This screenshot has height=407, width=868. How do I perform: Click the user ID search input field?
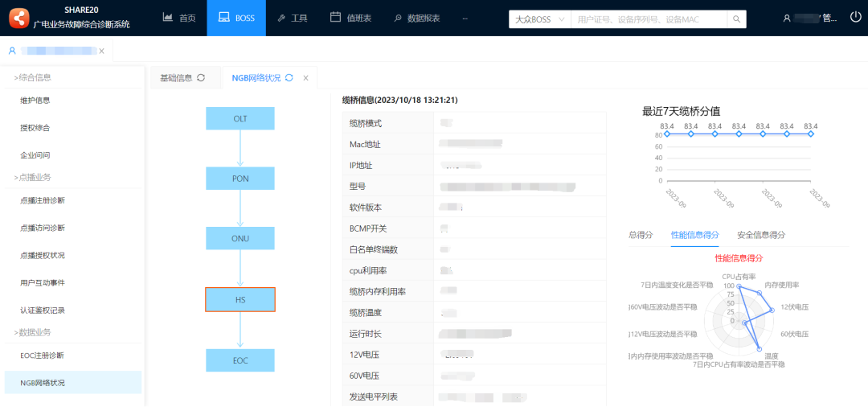pos(648,18)
